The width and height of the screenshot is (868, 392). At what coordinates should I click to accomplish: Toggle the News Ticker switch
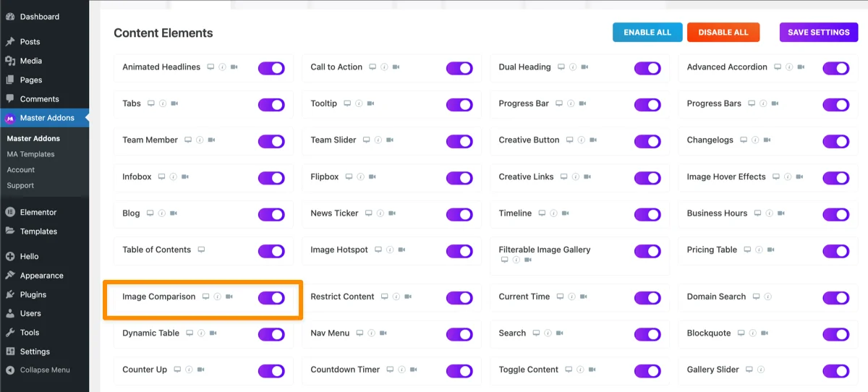[459, 214]
